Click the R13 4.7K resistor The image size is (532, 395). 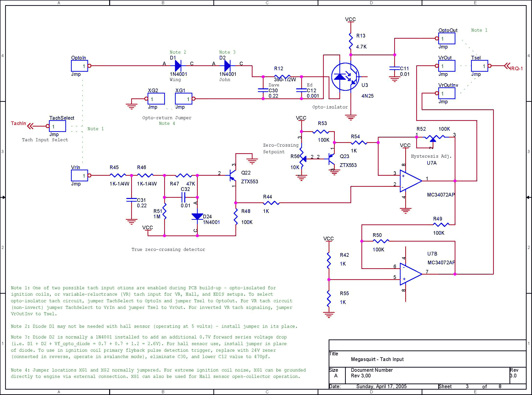pos(351,41)
